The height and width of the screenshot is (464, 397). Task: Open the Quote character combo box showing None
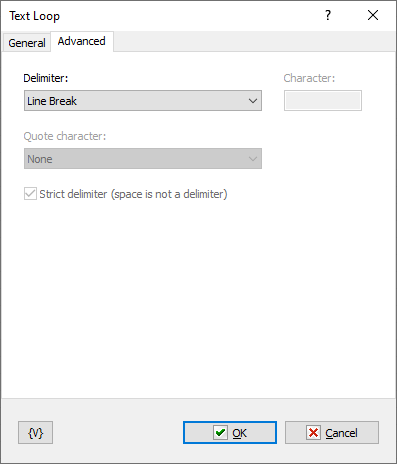tap(143, 159)
